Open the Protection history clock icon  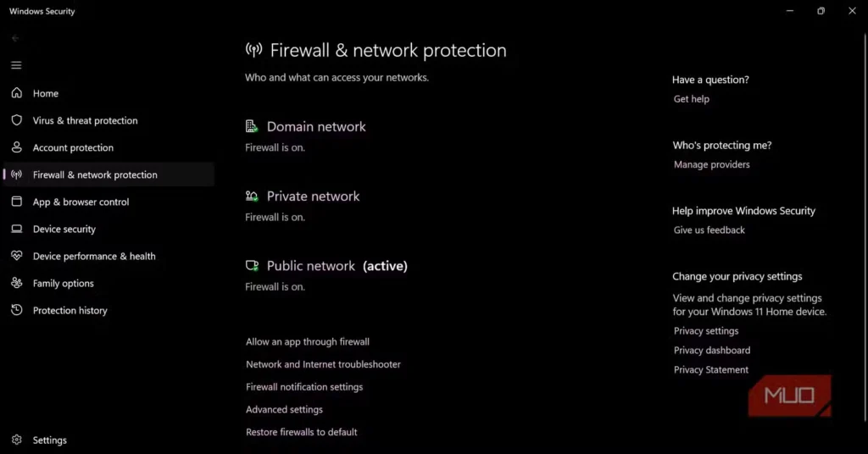point(17,310)
